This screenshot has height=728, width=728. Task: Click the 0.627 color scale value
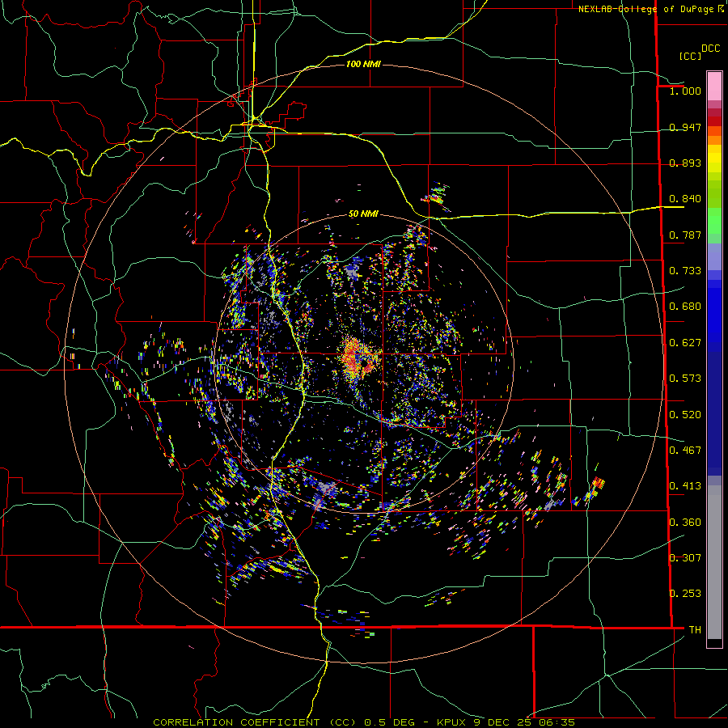(685, 343)
